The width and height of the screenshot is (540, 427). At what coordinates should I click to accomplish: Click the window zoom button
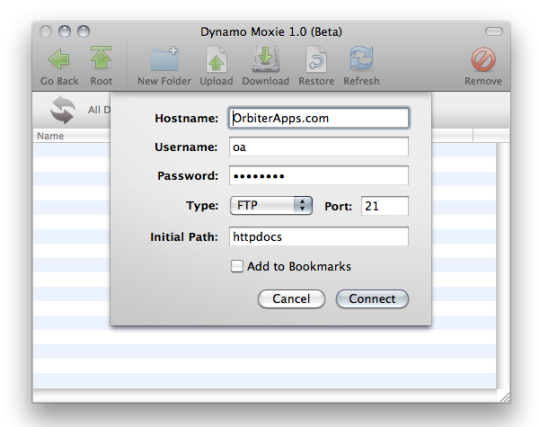[x=83, y=32]
